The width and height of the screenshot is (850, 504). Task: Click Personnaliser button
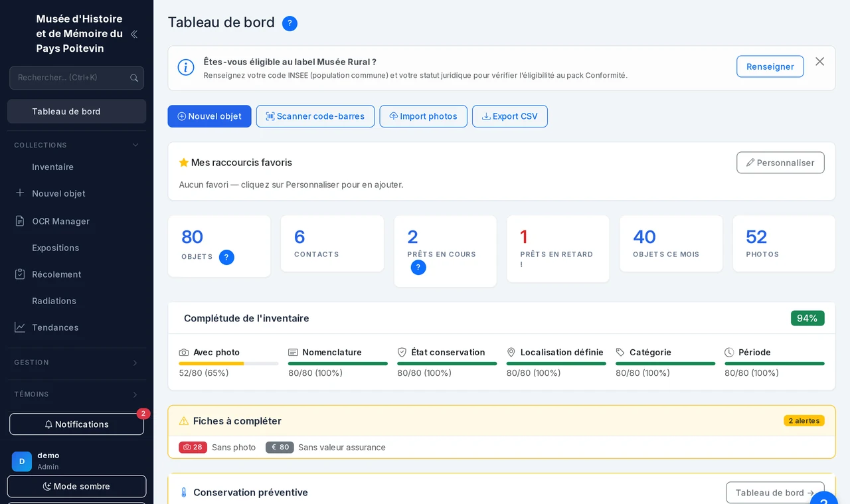click(x=780, y=163)
